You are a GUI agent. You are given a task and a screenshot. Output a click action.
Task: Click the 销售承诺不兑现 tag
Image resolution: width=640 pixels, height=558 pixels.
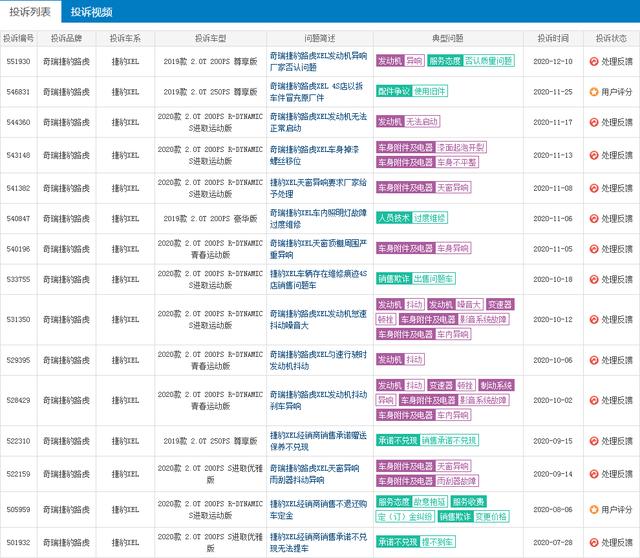[449, 440]
